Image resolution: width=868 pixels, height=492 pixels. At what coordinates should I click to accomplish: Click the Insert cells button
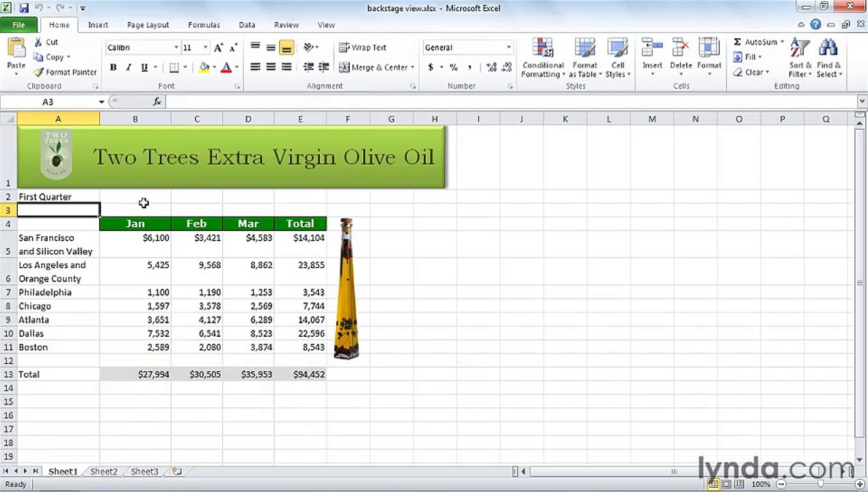652,57
